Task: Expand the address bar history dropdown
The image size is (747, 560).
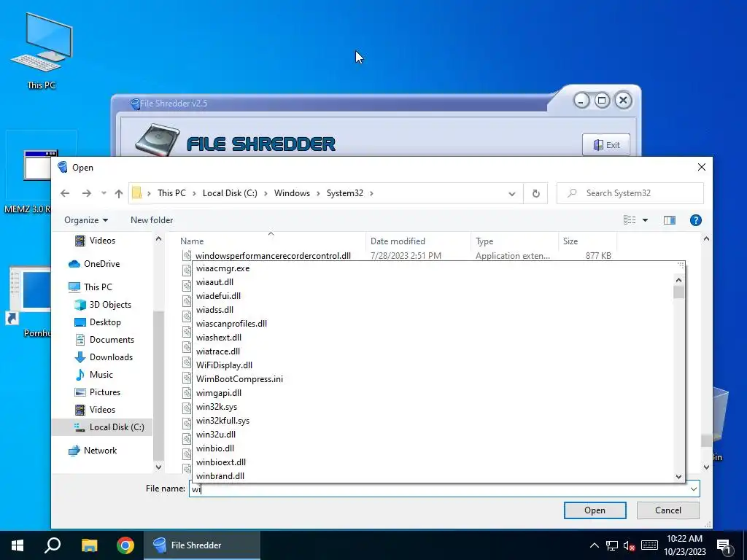Action: coord(511,193)
